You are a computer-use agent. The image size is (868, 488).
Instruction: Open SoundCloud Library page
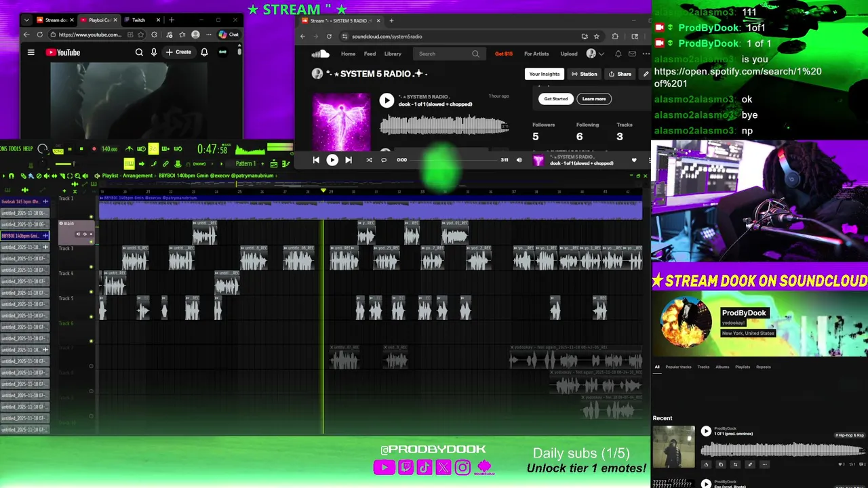393,54
